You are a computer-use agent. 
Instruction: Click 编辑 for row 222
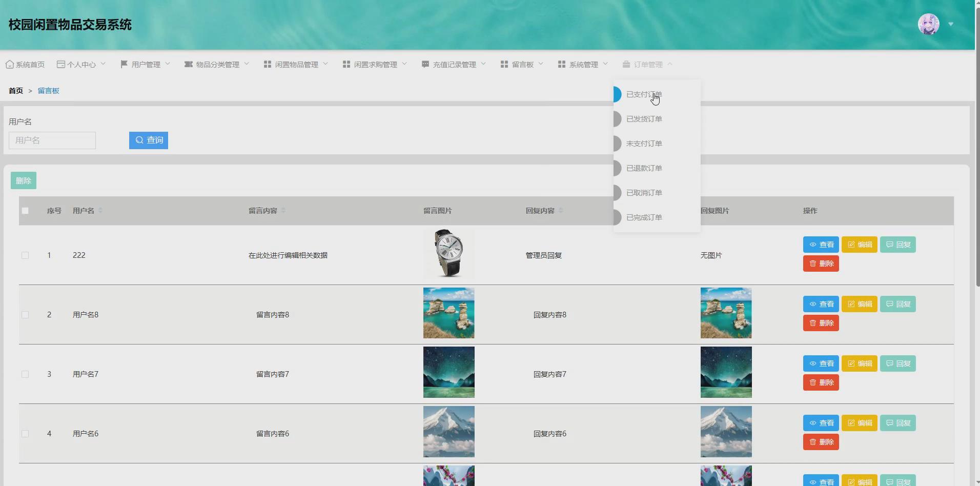click(860, 245)
